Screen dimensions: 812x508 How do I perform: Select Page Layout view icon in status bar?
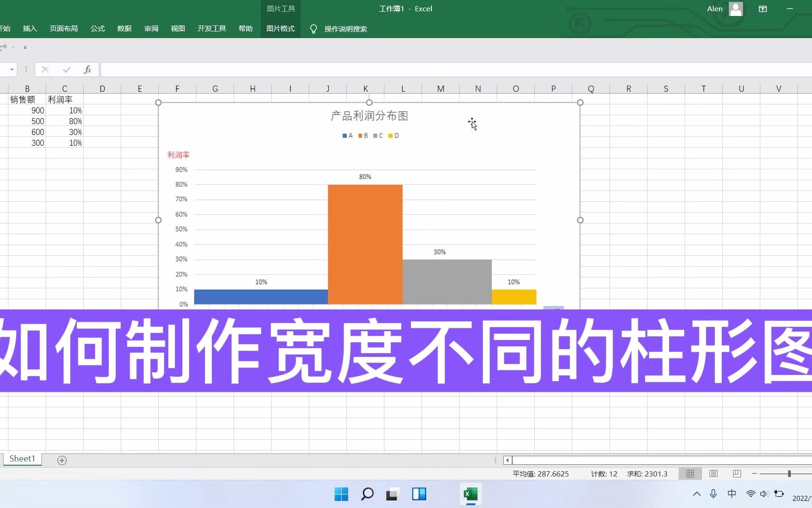(713, 474)
